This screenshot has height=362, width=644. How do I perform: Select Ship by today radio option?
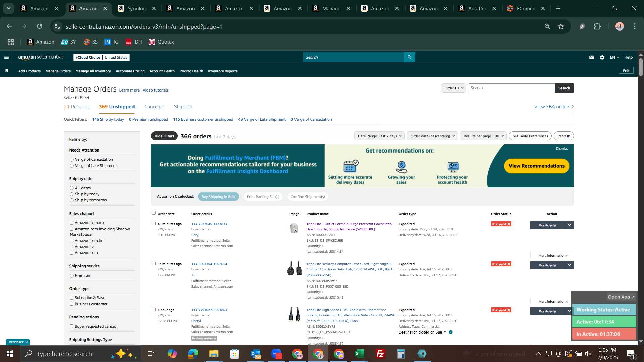pyautogui.click(x=71, y=194)
